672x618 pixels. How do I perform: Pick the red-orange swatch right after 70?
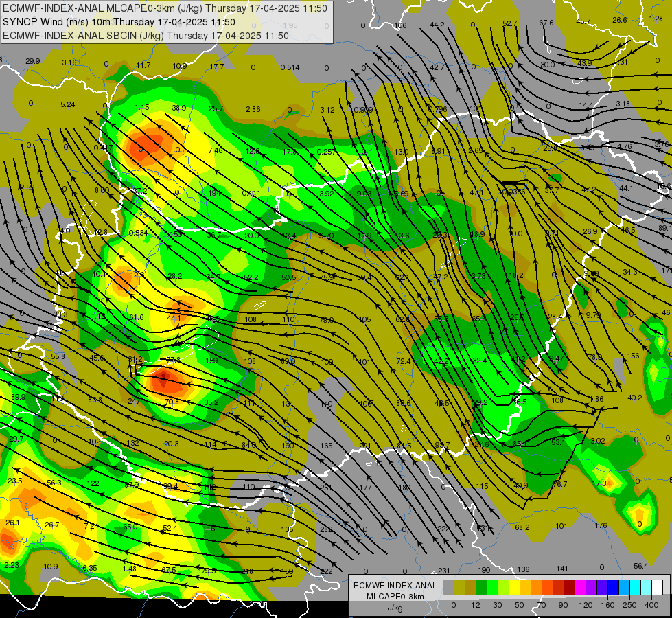[547, 588]
